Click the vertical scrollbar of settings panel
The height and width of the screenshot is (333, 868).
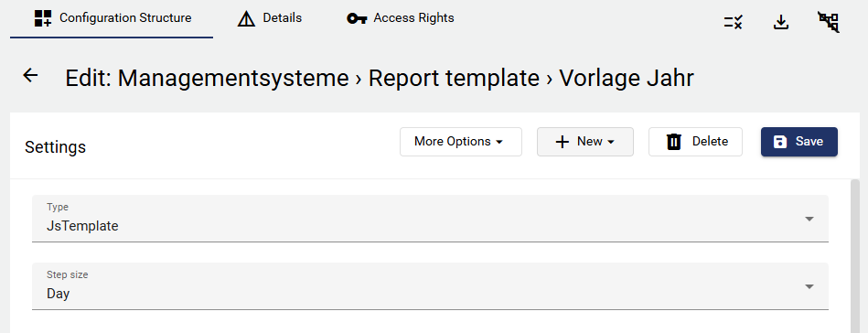point(855,255)
